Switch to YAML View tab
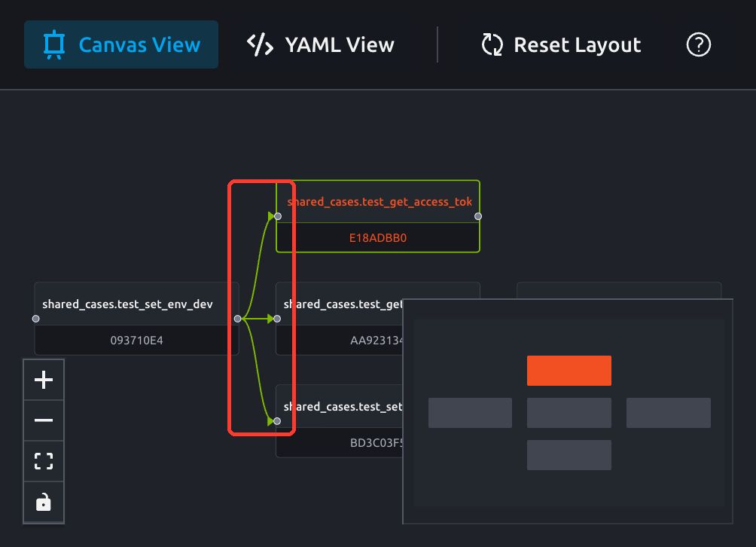The width and height of the screenshot is (756, 547). [320, 44]
